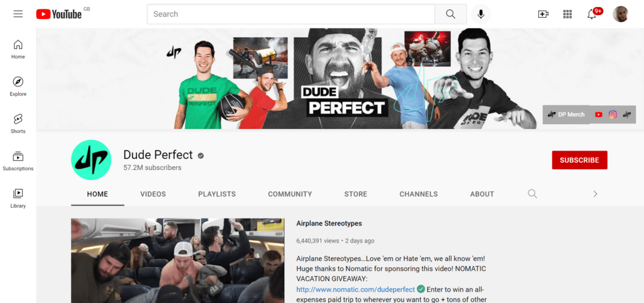The width and height of the screenshot is (644, 303).
Task: Open the notifications bell
Action: click(x=592, y=14)
